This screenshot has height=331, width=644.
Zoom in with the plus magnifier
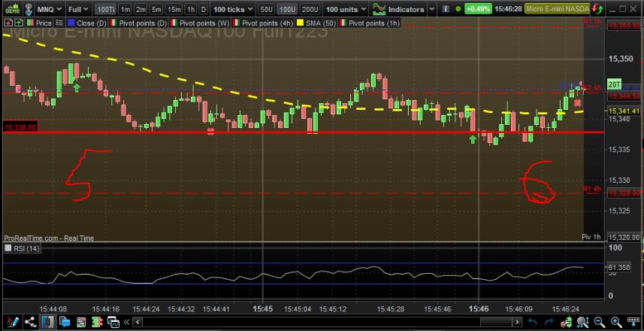(616, 322)
